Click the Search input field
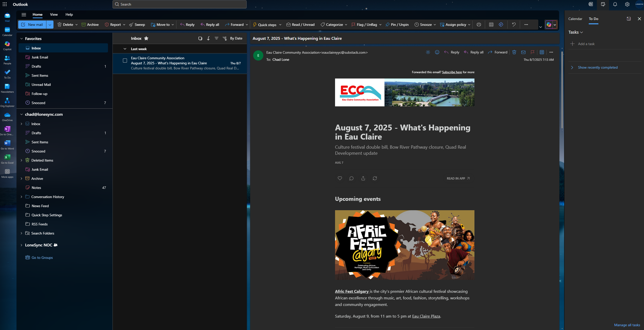This screenshot has height=330, width=644. pos(179,4)
